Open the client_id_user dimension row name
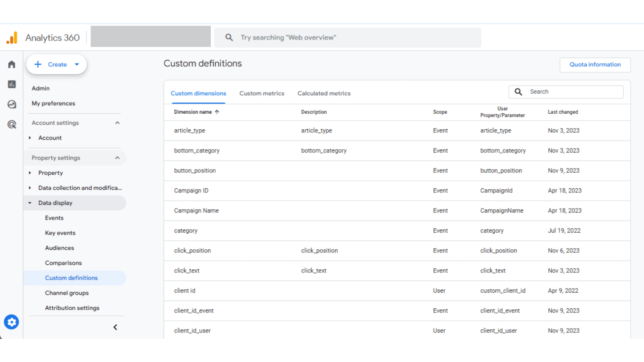Viewport: 644px width, 362px height. [193, 331]
